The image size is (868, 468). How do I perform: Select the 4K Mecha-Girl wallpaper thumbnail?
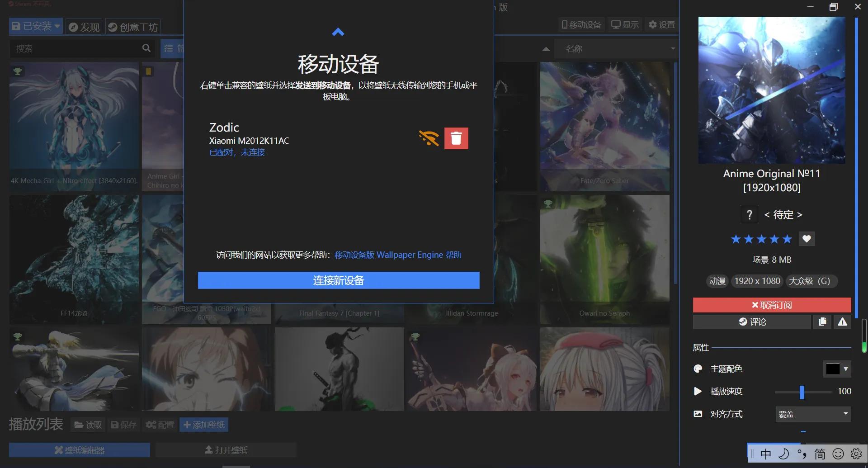(x=74, y=126)
